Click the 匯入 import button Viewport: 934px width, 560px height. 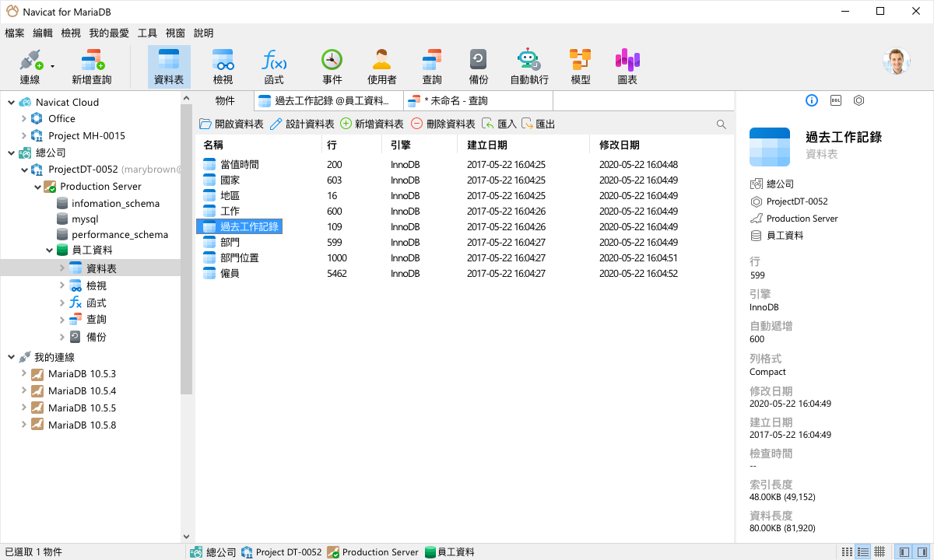(x=499, y=124)
